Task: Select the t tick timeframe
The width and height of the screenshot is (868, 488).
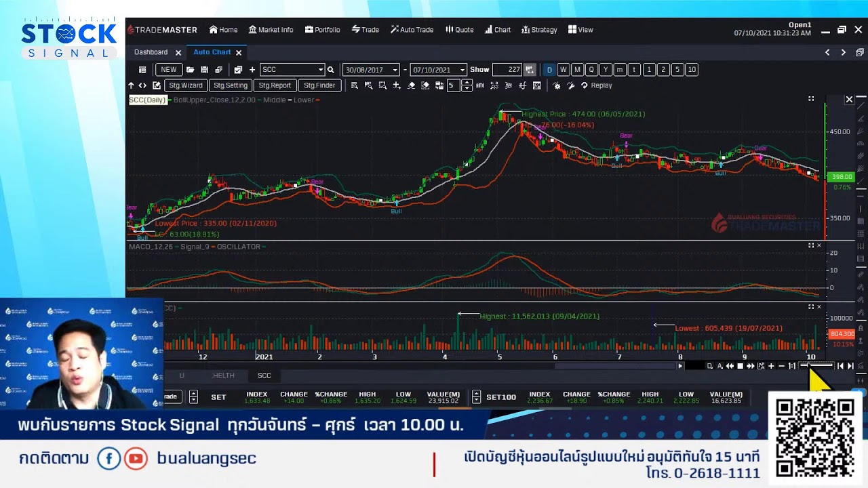Action: [x=634, y=70]
